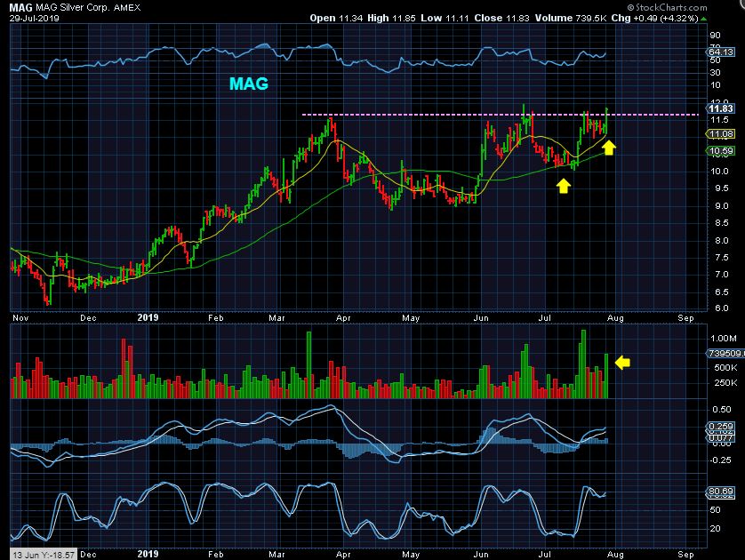The width and height of the screenshot is (745, 560).
Task: Click the 0.259 MACD value tag
Action: 718,428
